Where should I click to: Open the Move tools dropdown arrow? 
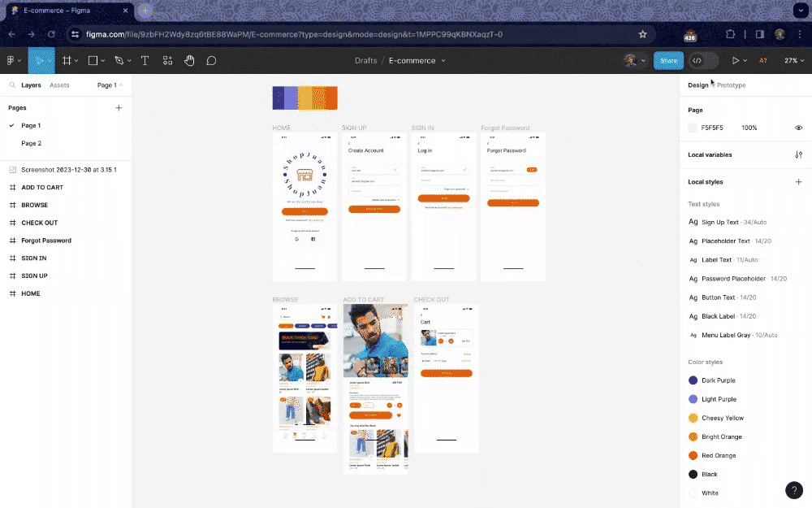50,61
